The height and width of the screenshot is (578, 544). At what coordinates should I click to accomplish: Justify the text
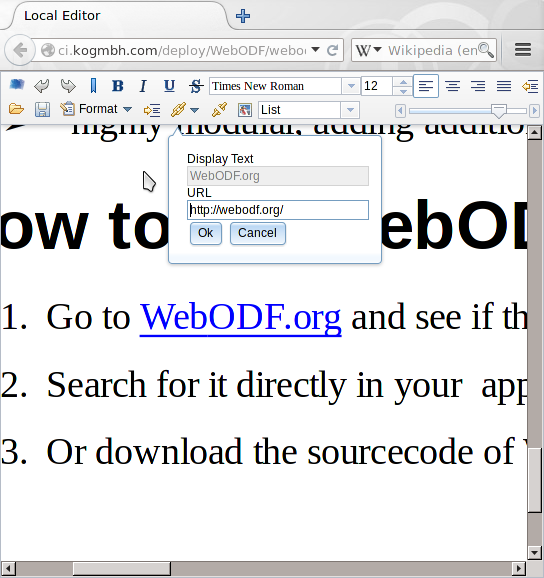click(504, 86)
